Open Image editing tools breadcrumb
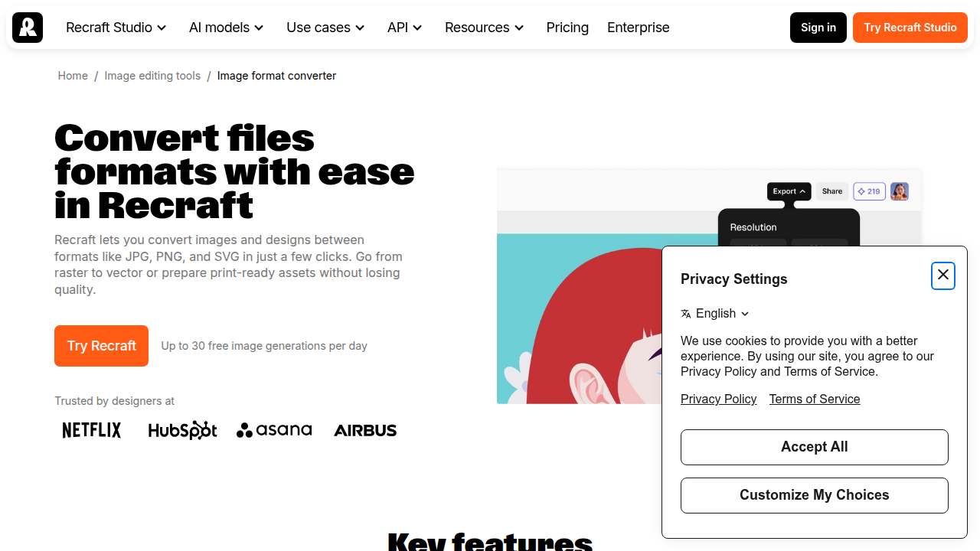This screenshot has width=980, height=551. coord(152,76)
